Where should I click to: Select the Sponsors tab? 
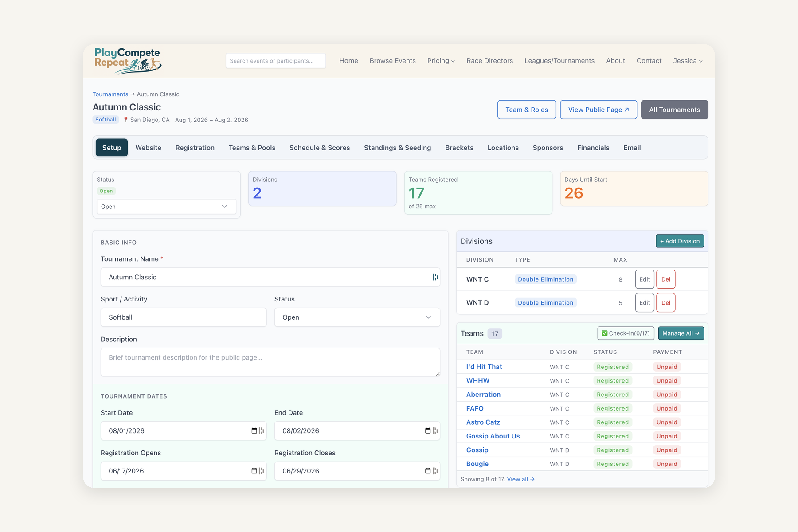pos(548,148)
